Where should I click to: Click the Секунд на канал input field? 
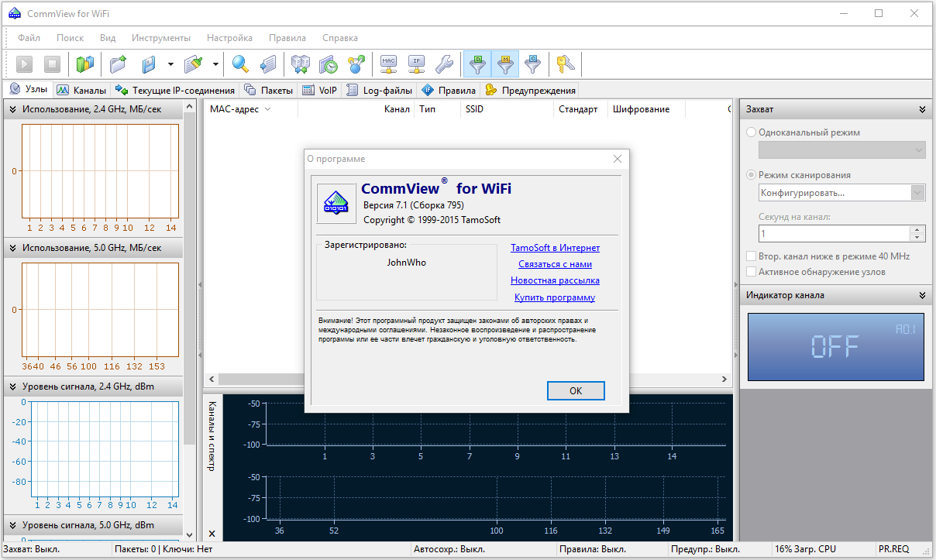[834, 233]
